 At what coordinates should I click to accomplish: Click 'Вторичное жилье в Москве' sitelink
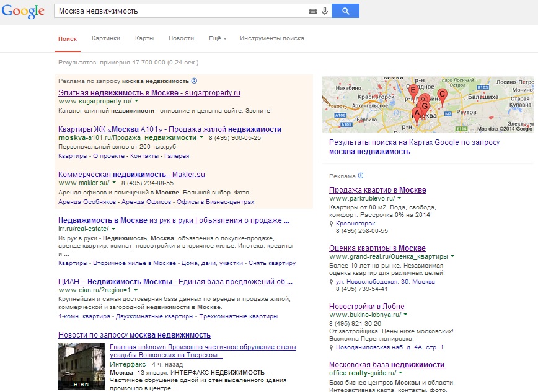tap(134, 263)
